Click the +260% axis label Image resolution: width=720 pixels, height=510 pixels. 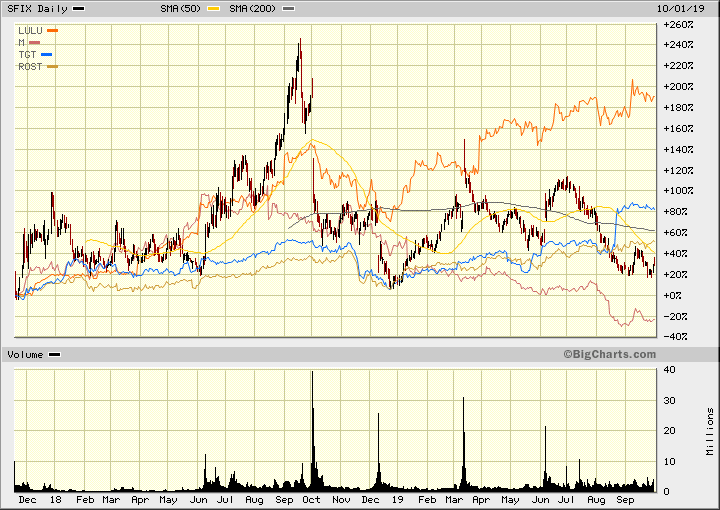pyautogui.click(x=678, y=24)
